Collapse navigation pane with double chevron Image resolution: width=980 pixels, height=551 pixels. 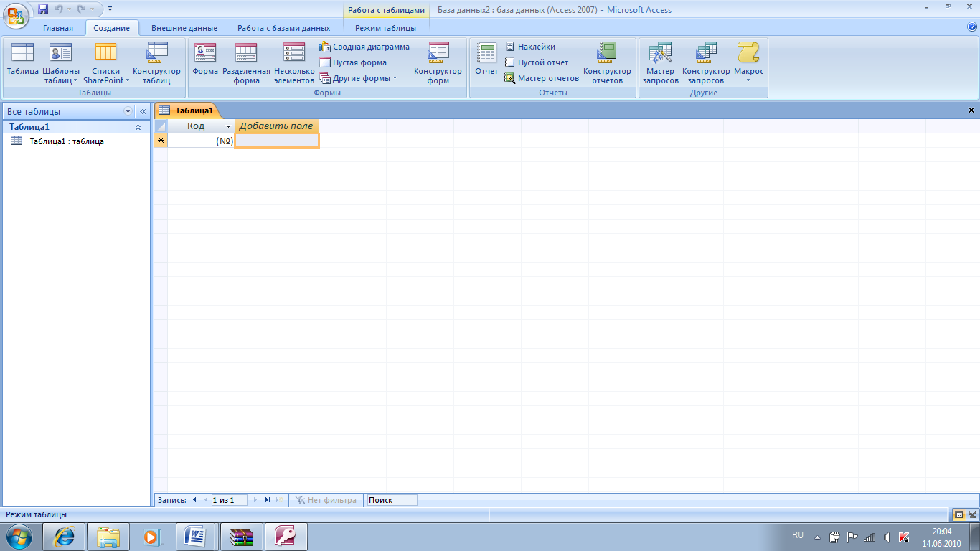[142, 111]
